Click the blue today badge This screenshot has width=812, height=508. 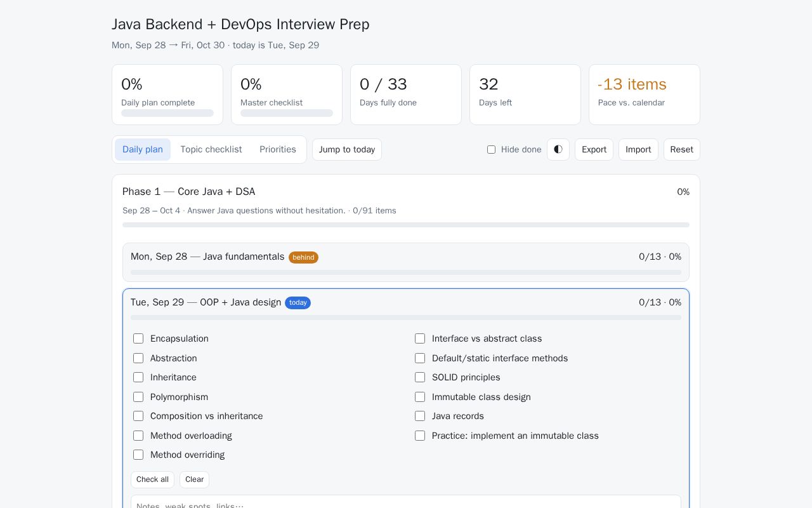pos(298,303)
